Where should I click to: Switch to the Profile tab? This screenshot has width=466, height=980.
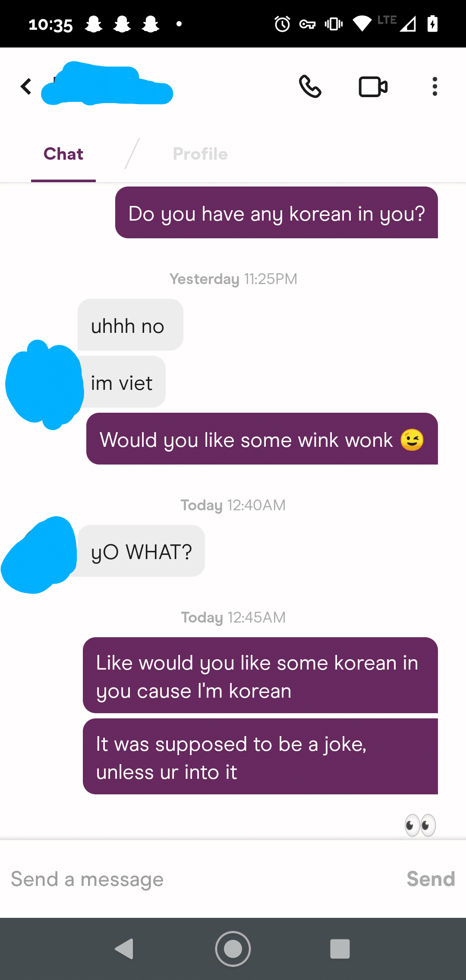[x=200, y=154]
